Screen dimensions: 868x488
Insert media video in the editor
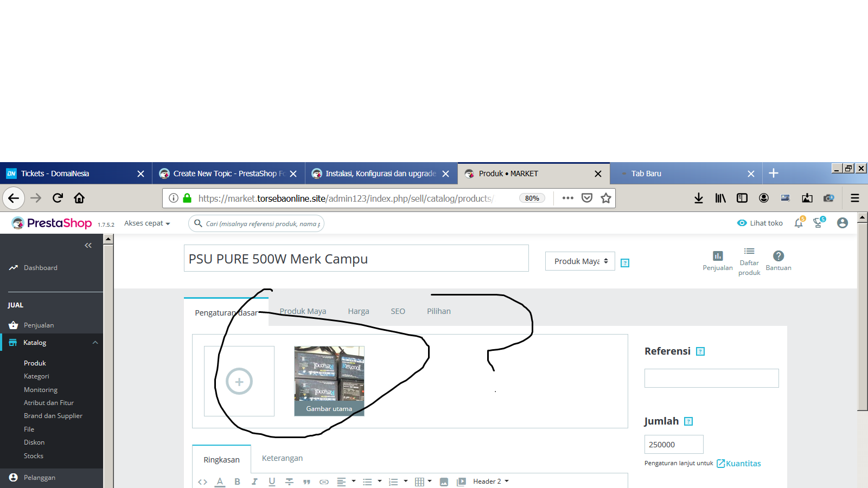(x=461, y=481)
